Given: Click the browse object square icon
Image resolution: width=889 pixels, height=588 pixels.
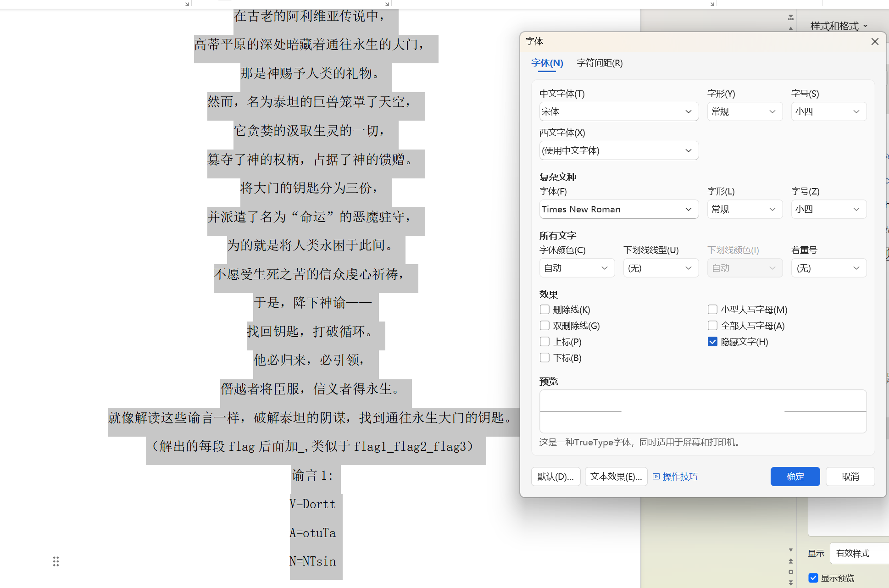Looking at the screenshot, I should point(791,572).
